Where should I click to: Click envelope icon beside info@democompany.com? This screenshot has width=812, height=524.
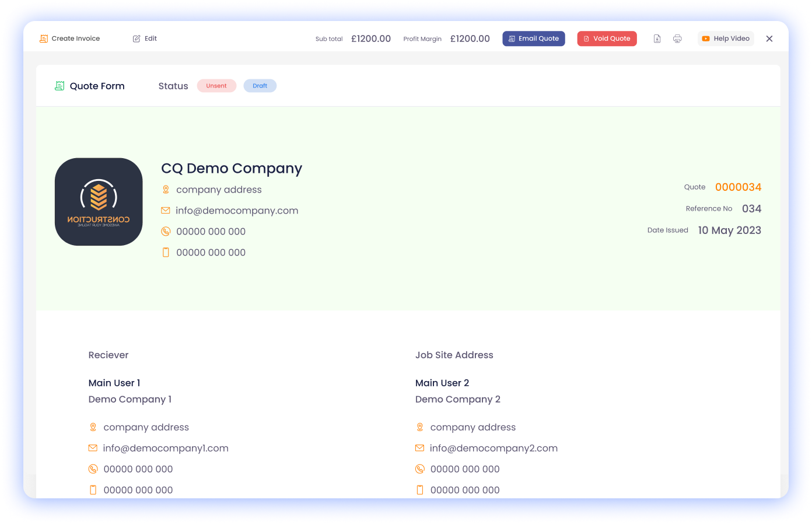(166, 211)
